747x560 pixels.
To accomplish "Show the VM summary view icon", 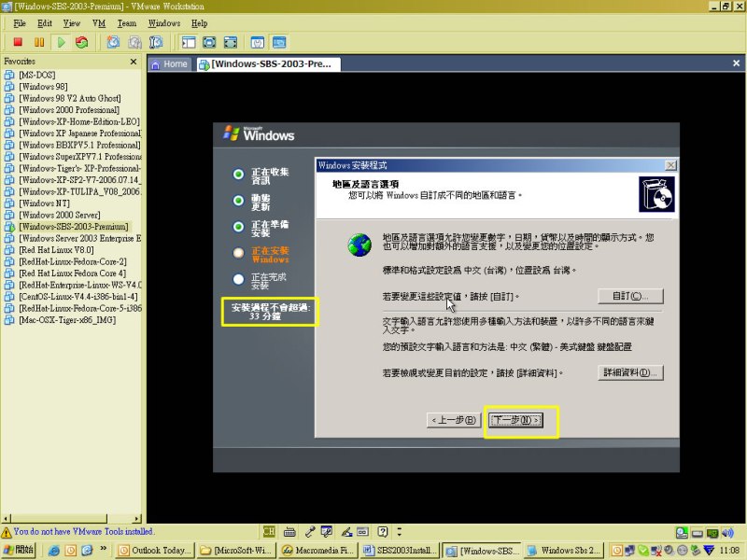I will (x=258, y=42).
